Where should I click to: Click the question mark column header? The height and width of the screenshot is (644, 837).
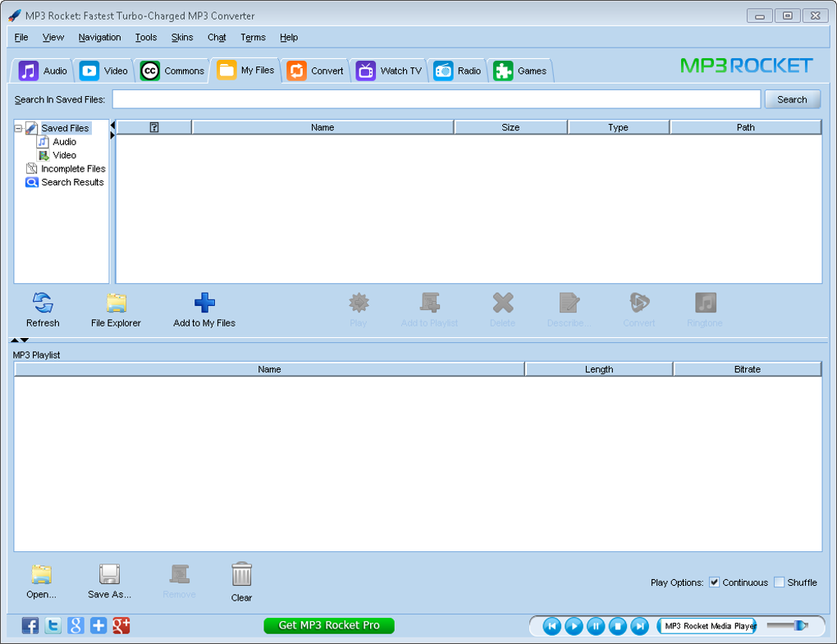(x=154, y=127)
